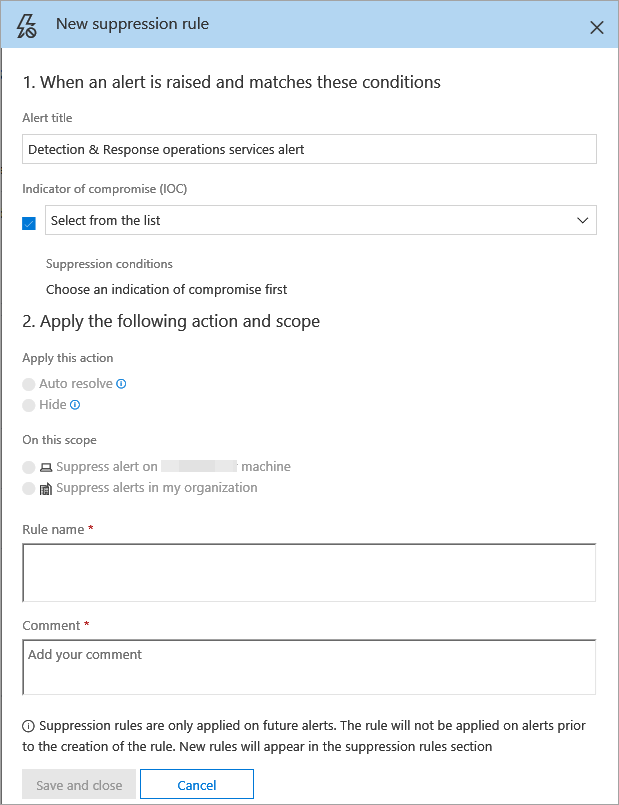
Task: Click the 'New suppression rule' header title
Action: click(x=132, y=24)
